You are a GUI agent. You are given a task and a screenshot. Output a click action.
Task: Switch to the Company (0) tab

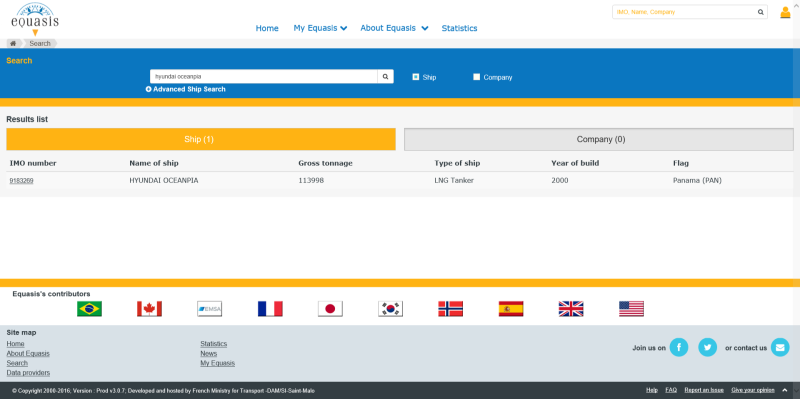(599, 139)
